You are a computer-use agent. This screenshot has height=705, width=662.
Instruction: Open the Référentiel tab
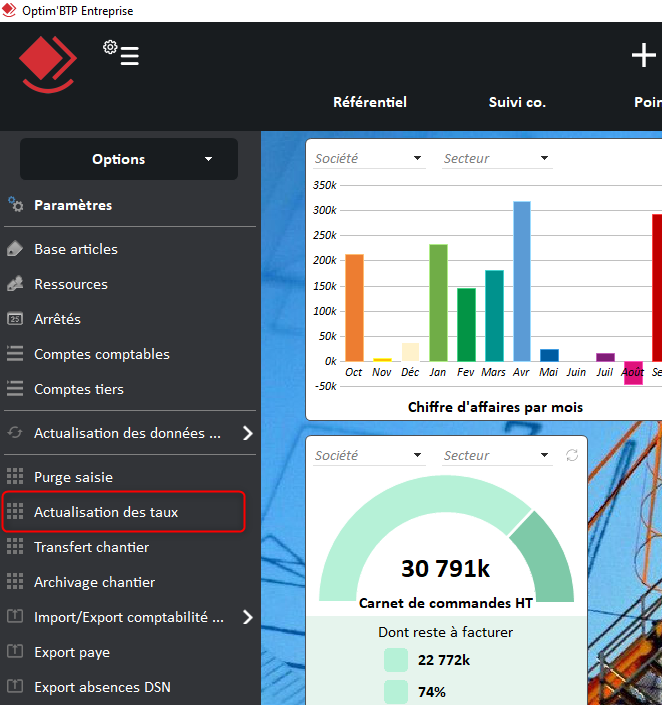370,102
